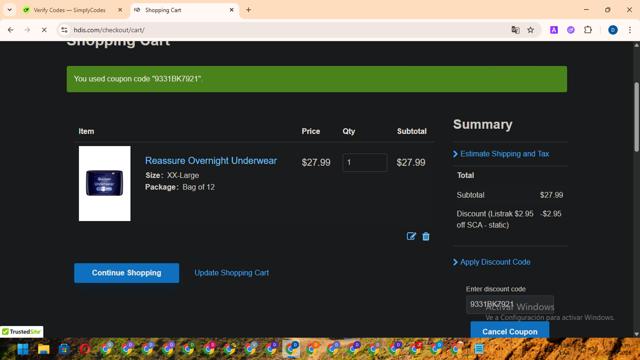Click the 'You used coupon code' success message
Screen dimensions: 640x360
pyautogui.click(x=317, y=79)
